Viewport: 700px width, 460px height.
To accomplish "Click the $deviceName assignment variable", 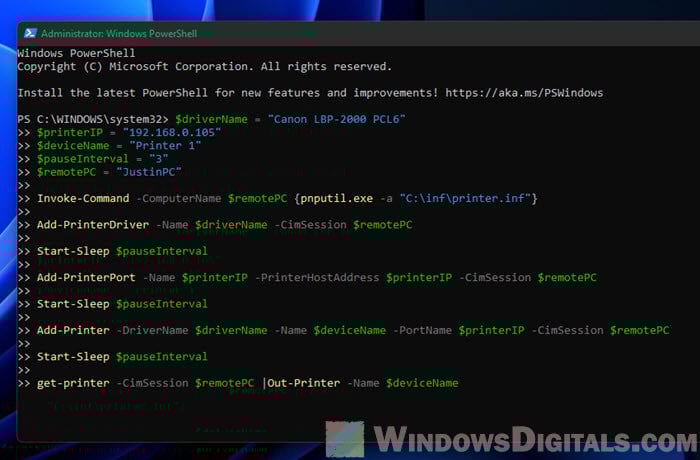I will click(73, 146).
